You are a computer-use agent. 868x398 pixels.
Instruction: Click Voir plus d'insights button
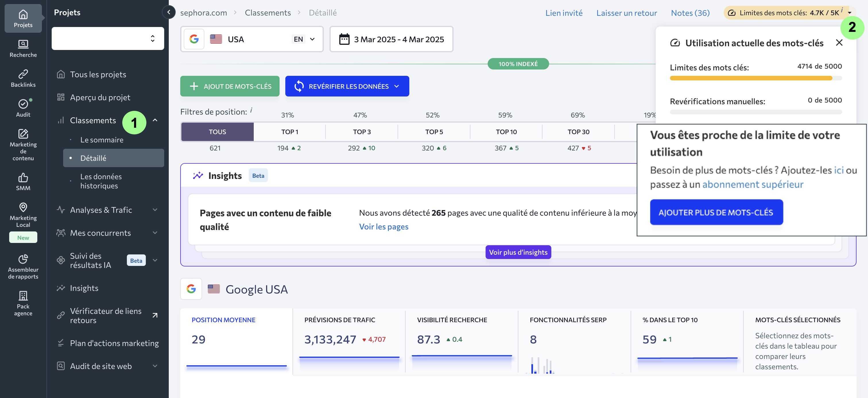(518, 252)
